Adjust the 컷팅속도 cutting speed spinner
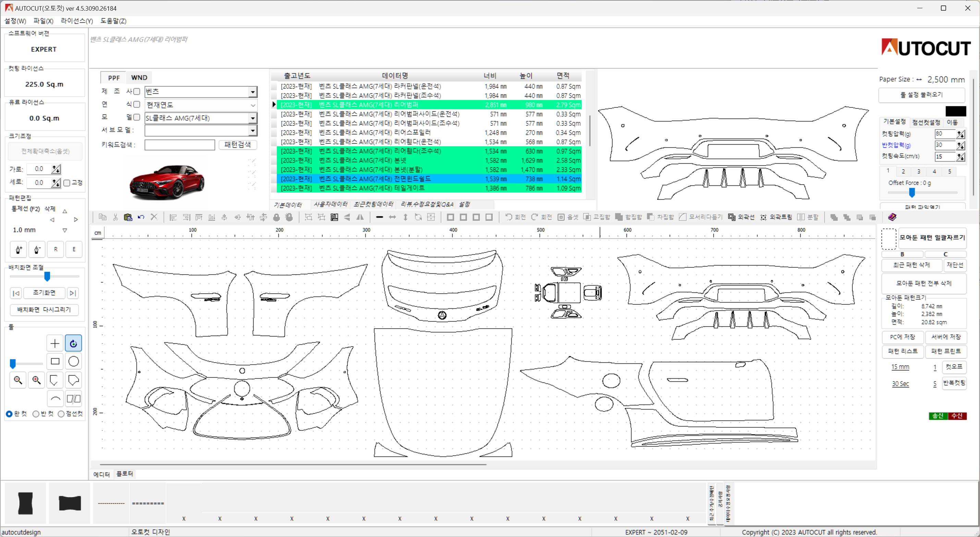The width and height of the screenshot is (980, 537). click(961, 157)
